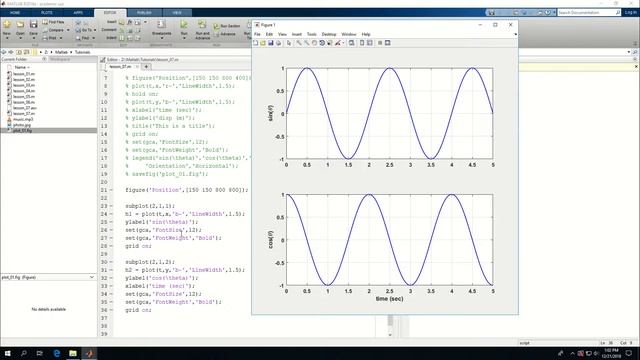The height and width of the screenshot is (360, 640).
Task: Select the Rotate 3D tool in Figure 1
Action: pos(322,43)
